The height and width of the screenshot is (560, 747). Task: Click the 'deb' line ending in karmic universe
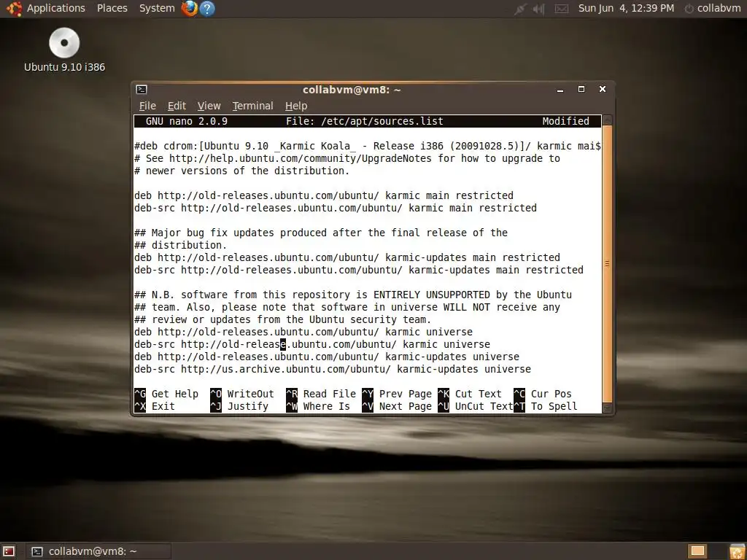coord(303,332)
